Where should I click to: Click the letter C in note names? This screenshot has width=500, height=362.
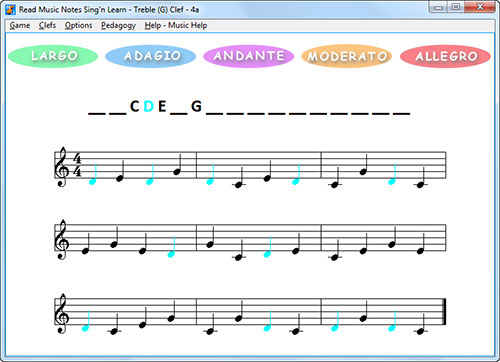134,107
